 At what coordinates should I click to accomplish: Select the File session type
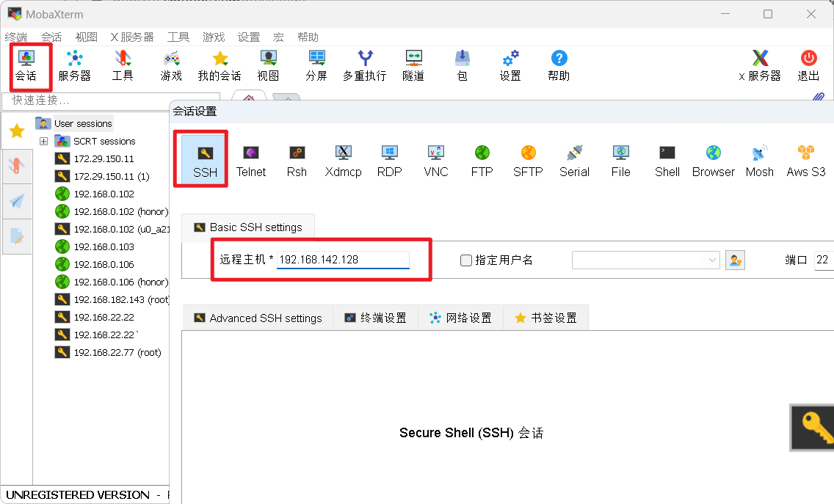tap(620, 161)
